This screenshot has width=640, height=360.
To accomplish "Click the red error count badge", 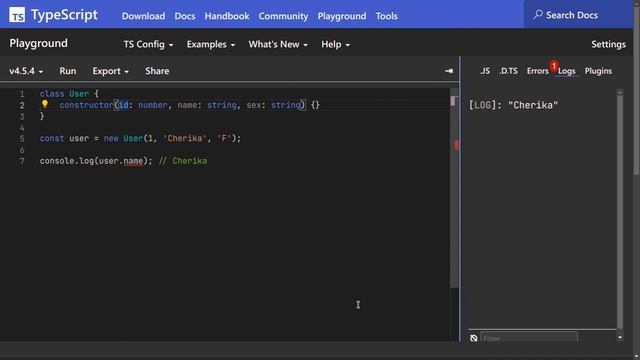I will click(x=553, y=65).
